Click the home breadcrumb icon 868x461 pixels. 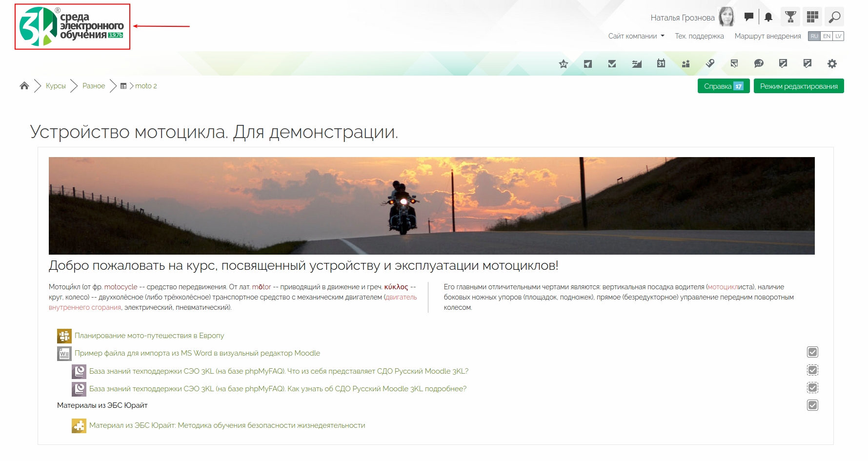(x=24, y=86)
